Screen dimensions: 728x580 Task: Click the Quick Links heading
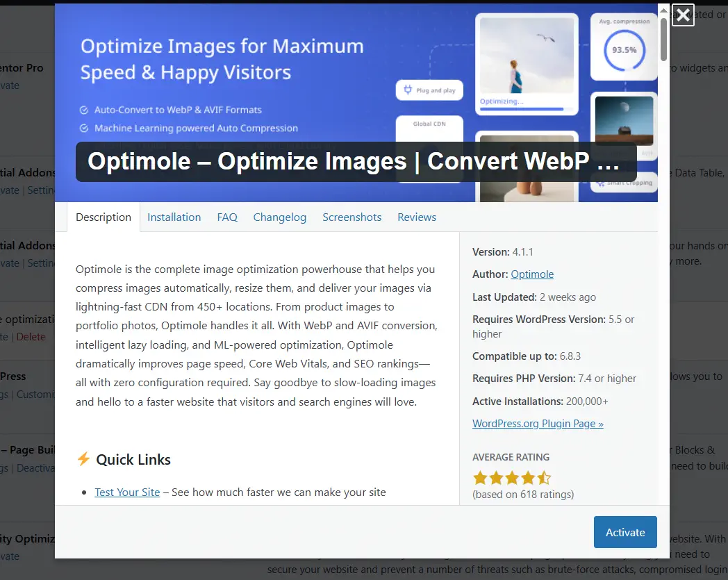tap(133, 459)
